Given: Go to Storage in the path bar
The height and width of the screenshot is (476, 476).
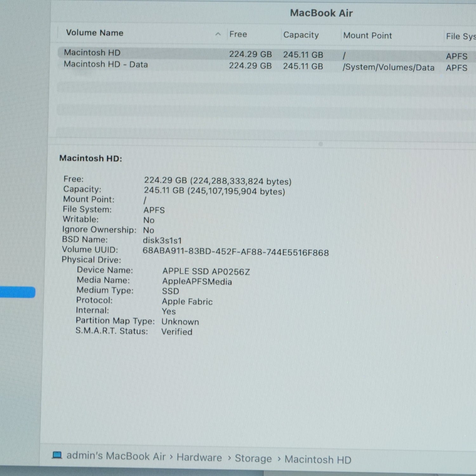Looking at the screenshot, I should [x=253, y=459].
